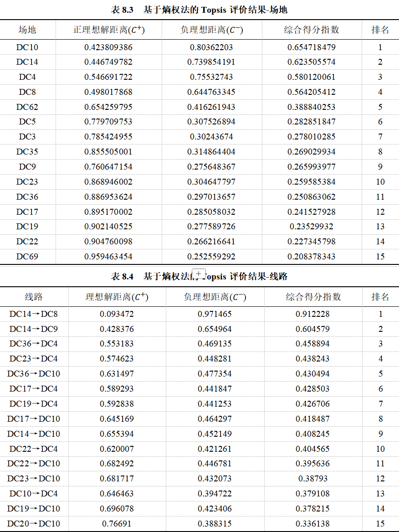Select route DC14→DC8

(34, 314)
